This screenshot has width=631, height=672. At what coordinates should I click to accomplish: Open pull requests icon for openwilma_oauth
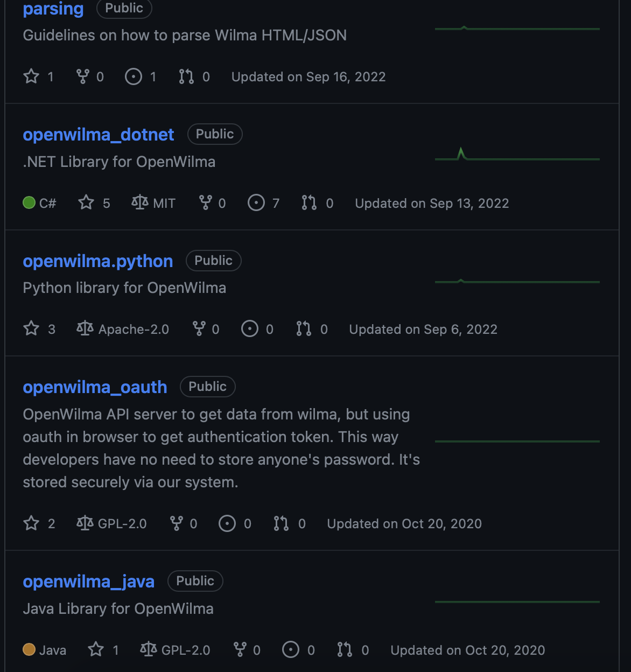[281, 523]
